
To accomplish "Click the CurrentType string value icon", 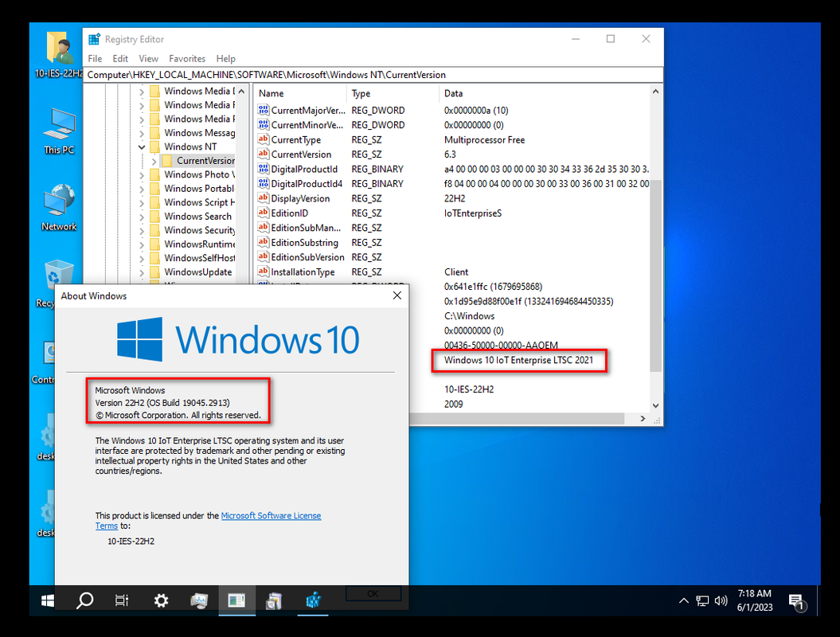I will pyautogui.click(x=263, y=139).
